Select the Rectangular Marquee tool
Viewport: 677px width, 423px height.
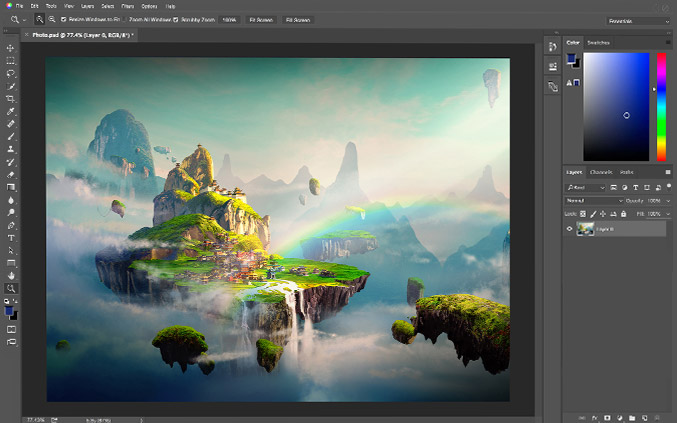coord(11,61)
